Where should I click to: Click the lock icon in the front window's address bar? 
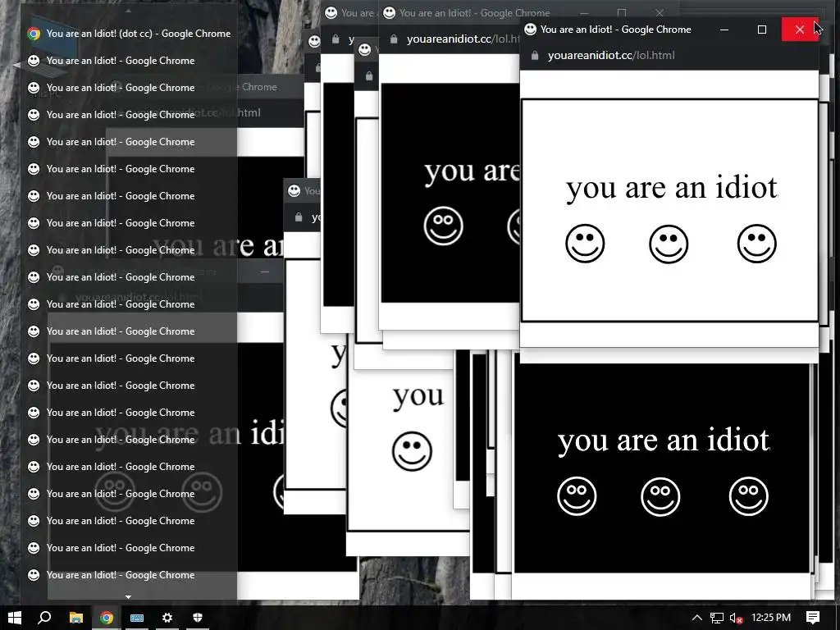pos(535,55)
